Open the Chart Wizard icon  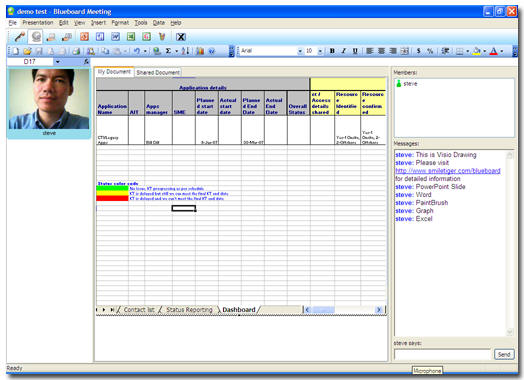[200, 51]
